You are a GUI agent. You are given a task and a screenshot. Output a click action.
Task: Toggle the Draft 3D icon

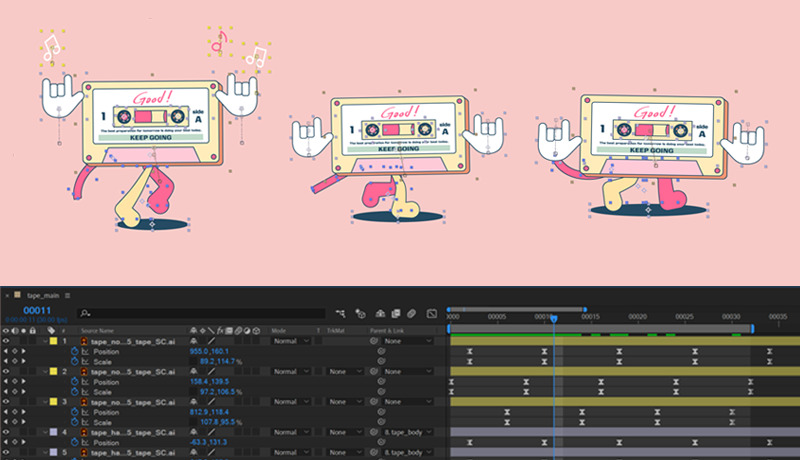click(x=360, y=314)
